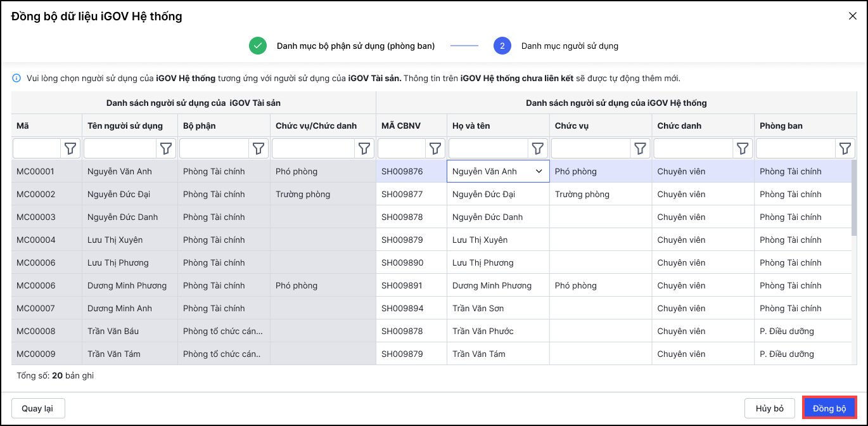Viewport: 868px width, 426px height.
Task: Click the Hủy bỏ button
Action: point(770,408)
